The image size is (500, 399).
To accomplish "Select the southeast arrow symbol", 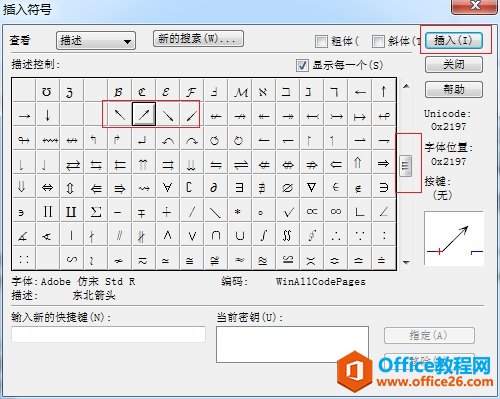I will [x=168, y=115].
